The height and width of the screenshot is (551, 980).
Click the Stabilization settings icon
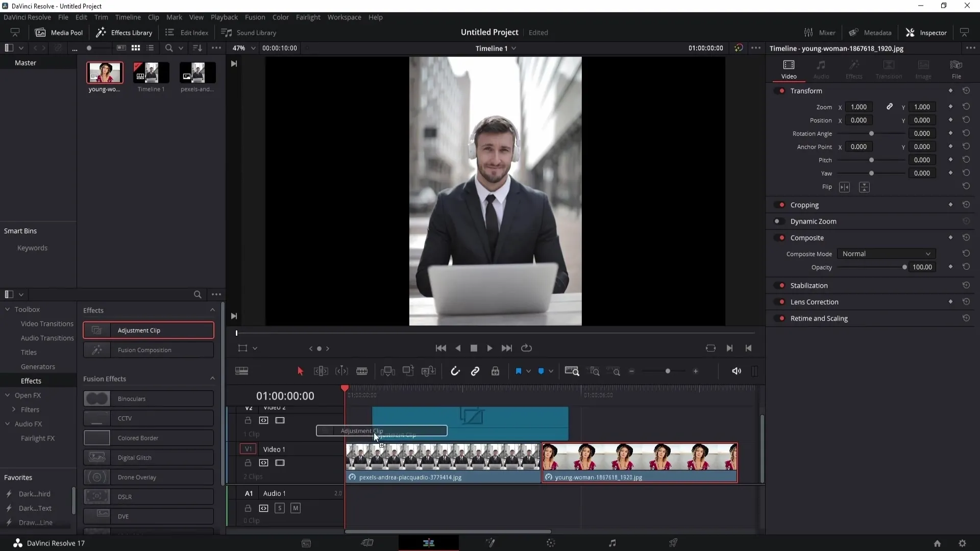pyautogui.click(x=967, y=285)
